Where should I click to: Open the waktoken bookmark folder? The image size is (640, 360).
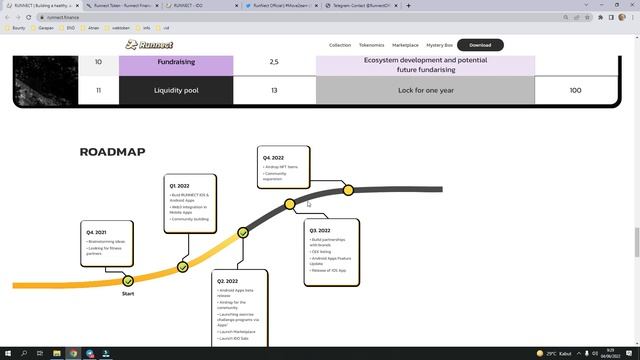pos(117,28)
